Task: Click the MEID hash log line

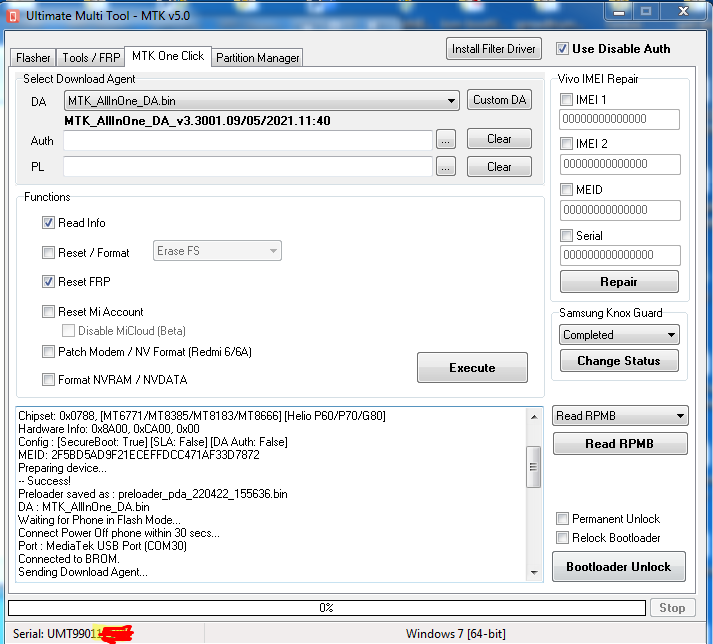Action: 139,455
